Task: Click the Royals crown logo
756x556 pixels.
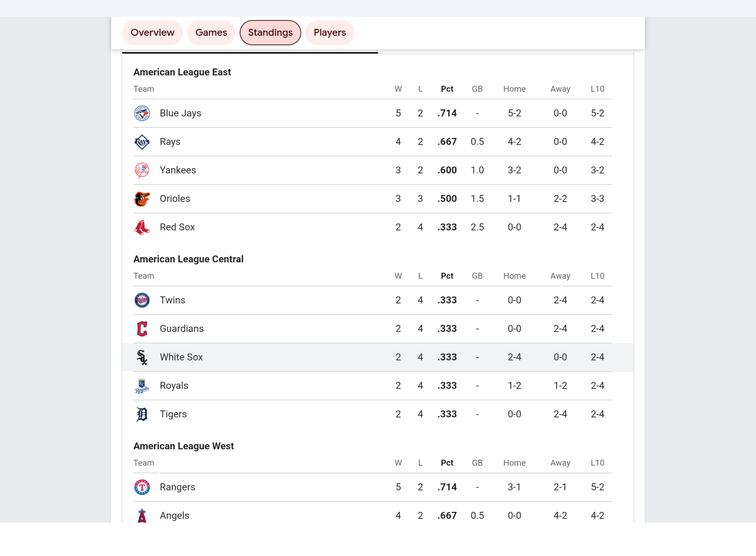Action: pos(142,386)
